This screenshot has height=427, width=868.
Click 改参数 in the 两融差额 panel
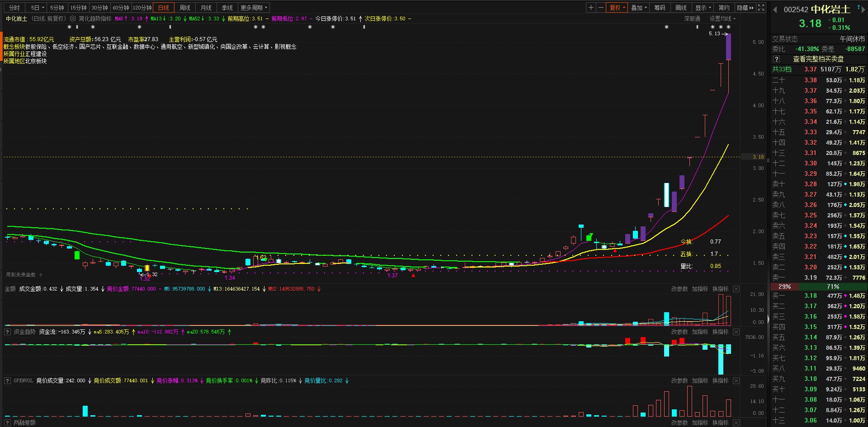(x=679, y=423)
